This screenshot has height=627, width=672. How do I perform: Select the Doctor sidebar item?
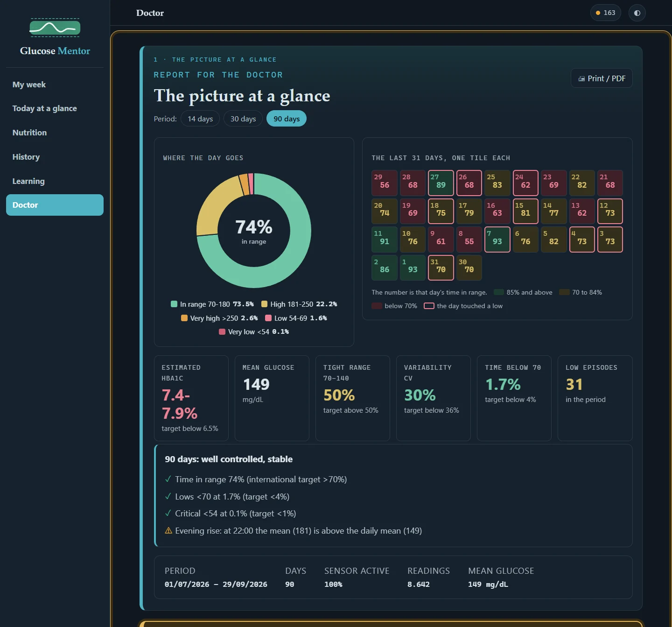55,205
